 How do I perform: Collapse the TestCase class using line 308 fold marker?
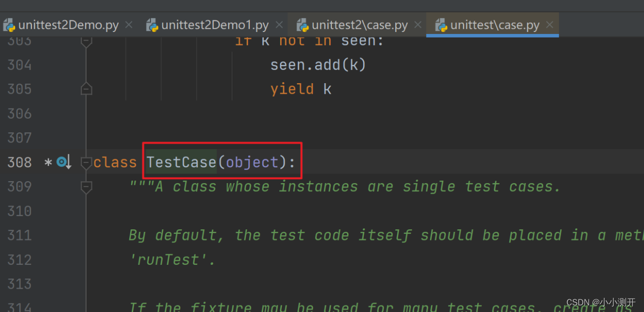86,162
